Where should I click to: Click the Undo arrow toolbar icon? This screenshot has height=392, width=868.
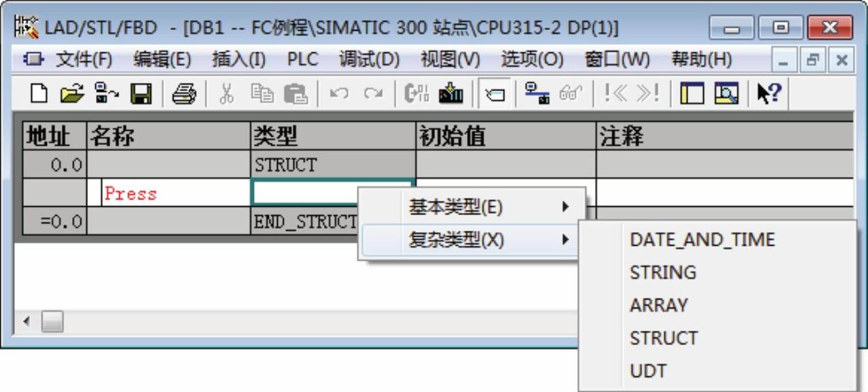pyautogui.click(x=338, y=94)
